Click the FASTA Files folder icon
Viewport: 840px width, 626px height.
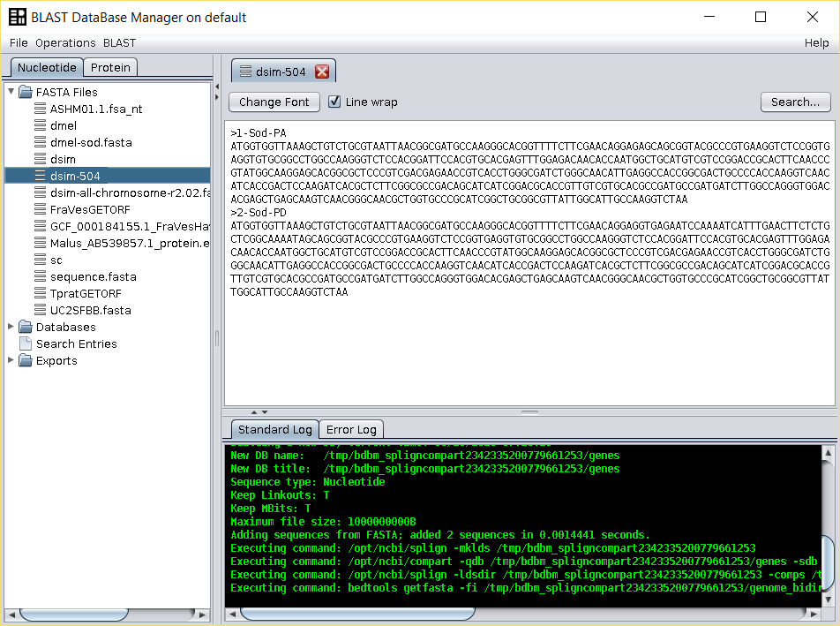pos(26,92)
